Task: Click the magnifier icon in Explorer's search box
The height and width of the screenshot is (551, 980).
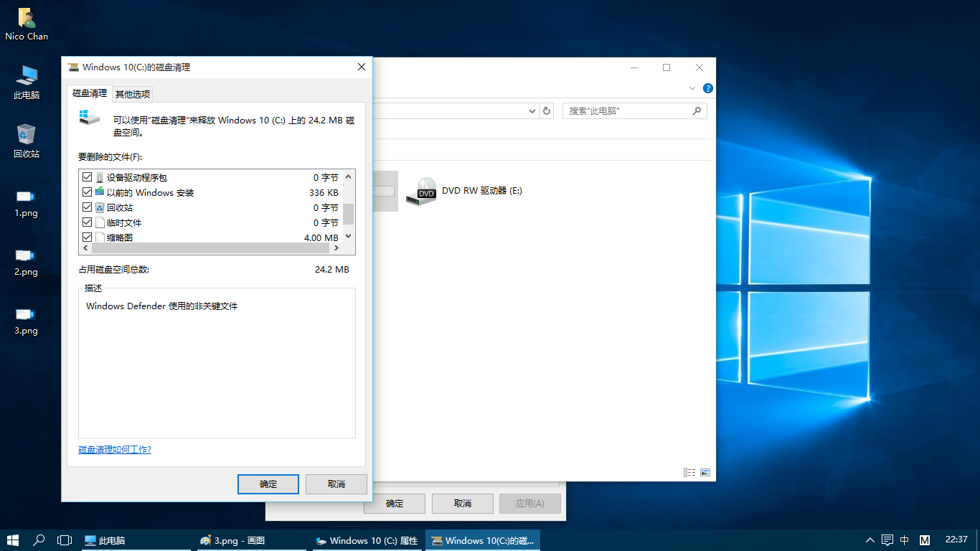Action: tap(697, 111)
